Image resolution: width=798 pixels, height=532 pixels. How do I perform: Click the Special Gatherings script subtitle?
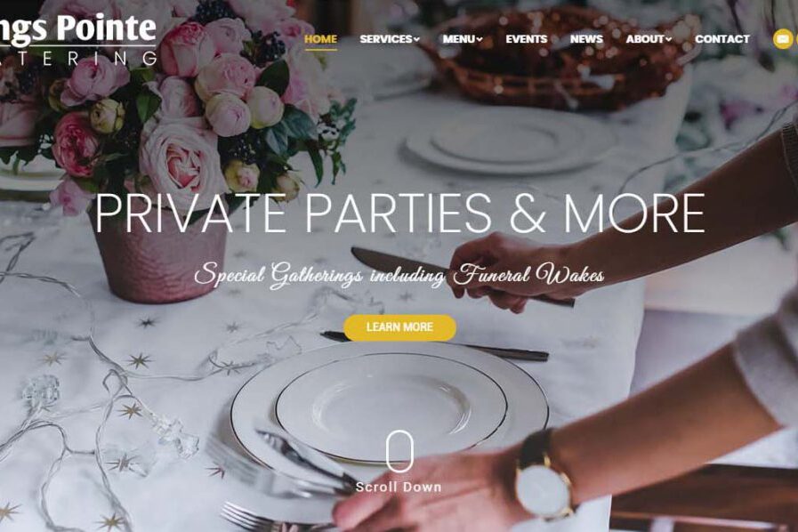pos(399,276)
